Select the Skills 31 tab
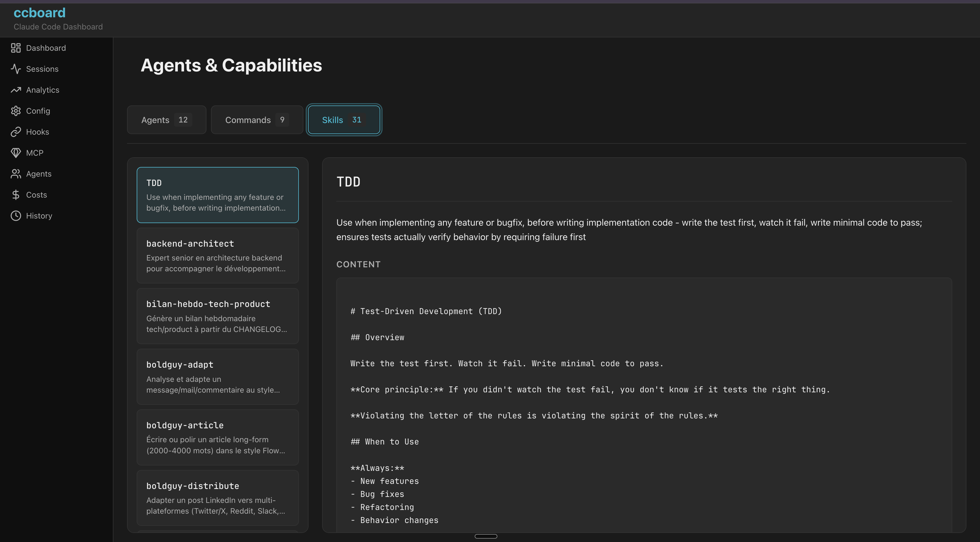The width and height of the screenshot is (980, 542). click(x=343, y=120)
